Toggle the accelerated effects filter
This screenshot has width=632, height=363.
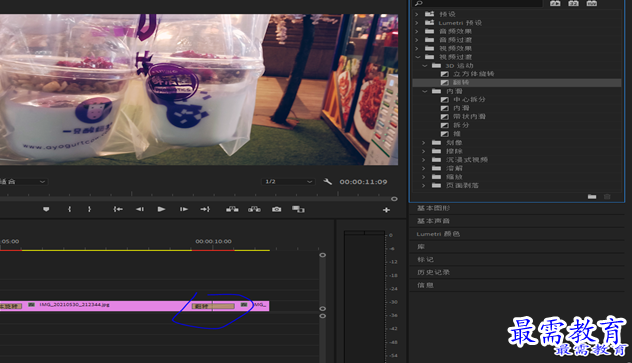tap(555, 3)
